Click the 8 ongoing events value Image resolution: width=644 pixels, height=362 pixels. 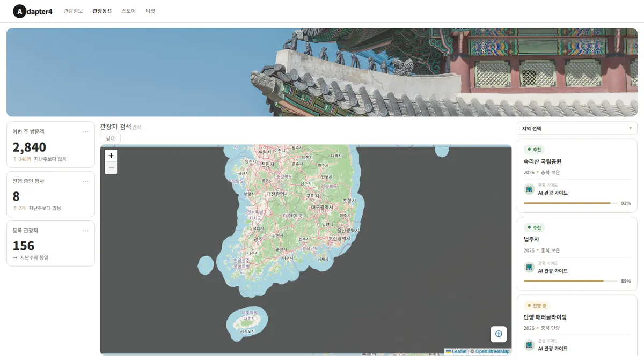pyautogui.click(x=16, y=196)
